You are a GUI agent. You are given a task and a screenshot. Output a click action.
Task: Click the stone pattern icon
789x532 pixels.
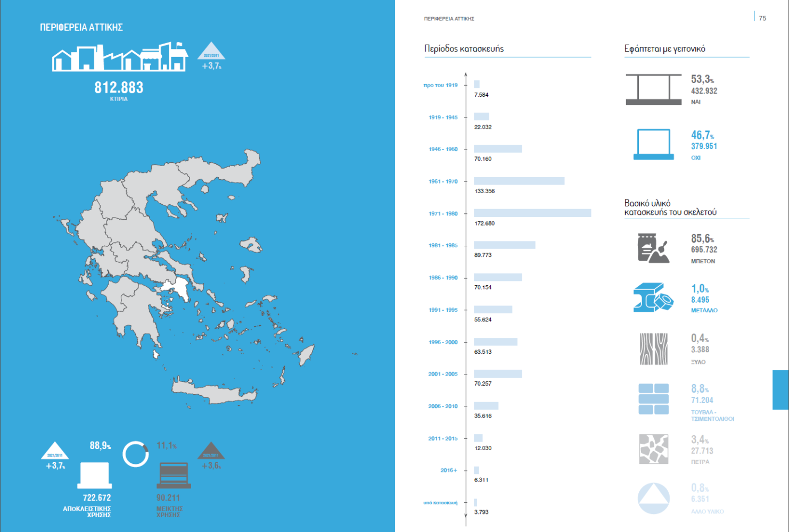[653, 449]
